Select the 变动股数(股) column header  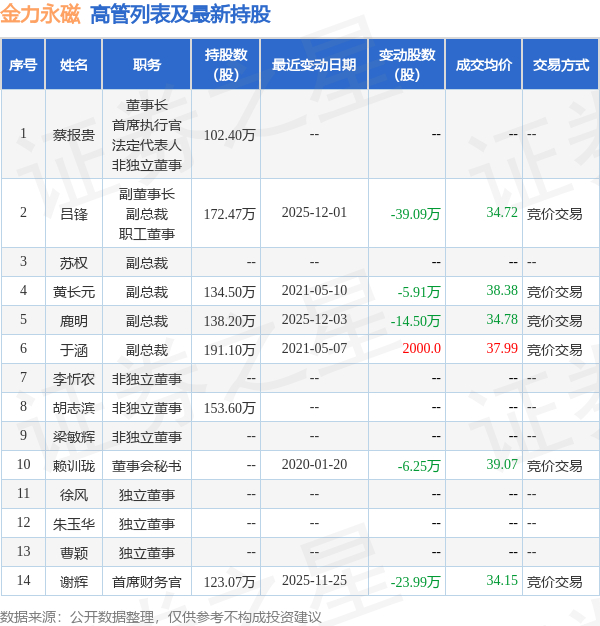[407, 65]
